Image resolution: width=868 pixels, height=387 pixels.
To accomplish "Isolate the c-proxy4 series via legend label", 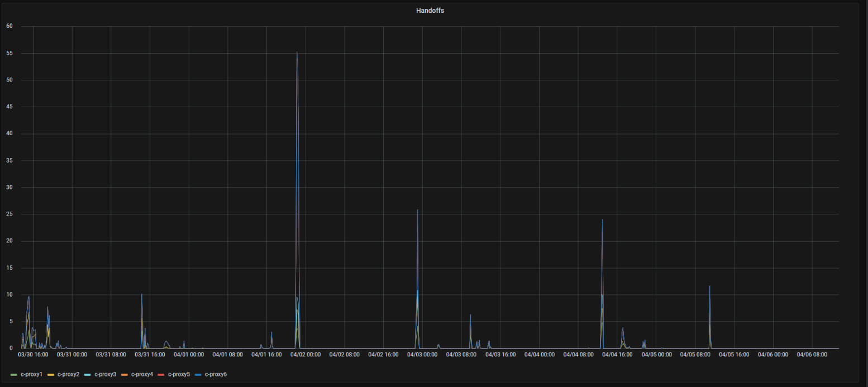I will [x=142, y=374].
